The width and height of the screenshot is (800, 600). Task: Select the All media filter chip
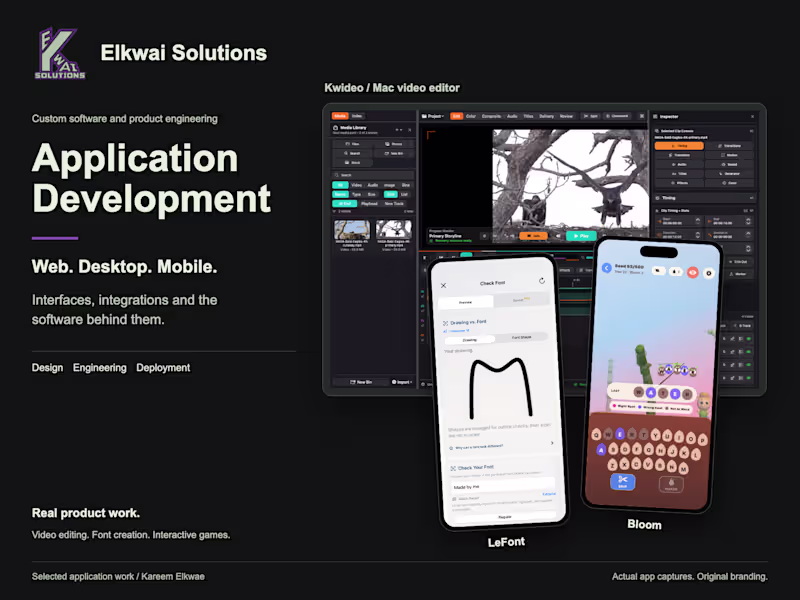coord(340,185)
